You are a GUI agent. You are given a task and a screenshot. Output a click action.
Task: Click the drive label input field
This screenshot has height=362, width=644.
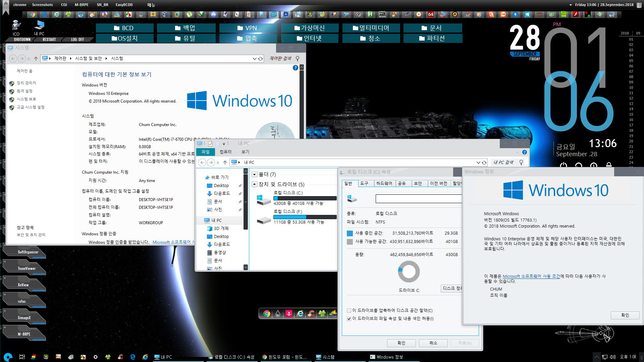(x=419, y=199)
